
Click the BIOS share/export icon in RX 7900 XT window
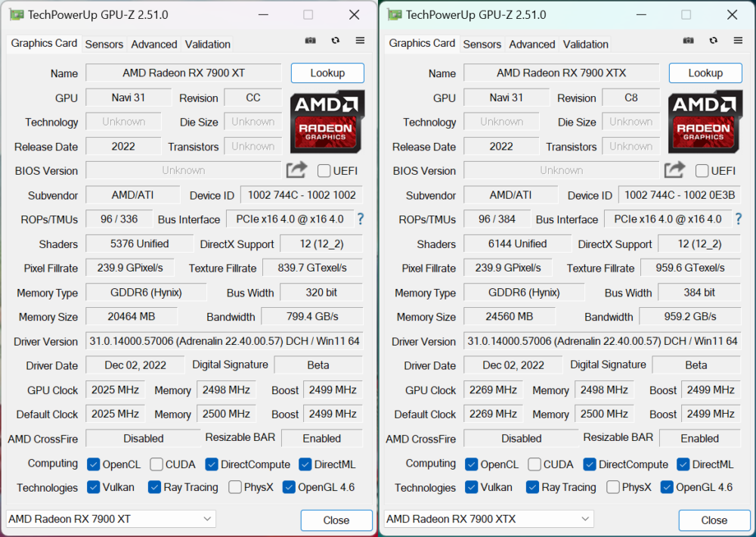pos(296,170)
